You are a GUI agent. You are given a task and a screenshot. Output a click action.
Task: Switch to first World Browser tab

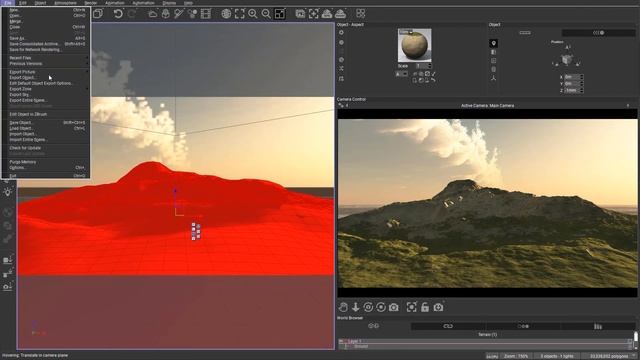373,326
